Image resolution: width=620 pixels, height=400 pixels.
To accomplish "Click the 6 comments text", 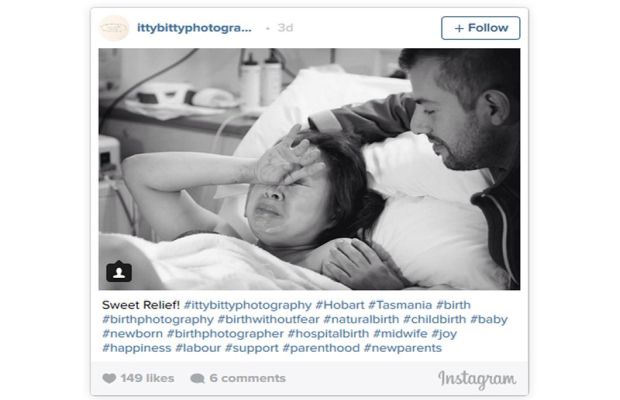I will pyautogui.click(x=248, y=378).
